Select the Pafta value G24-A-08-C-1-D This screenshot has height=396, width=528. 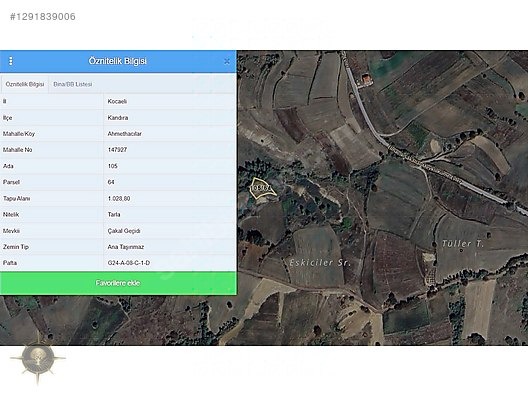tap(129, 263)
